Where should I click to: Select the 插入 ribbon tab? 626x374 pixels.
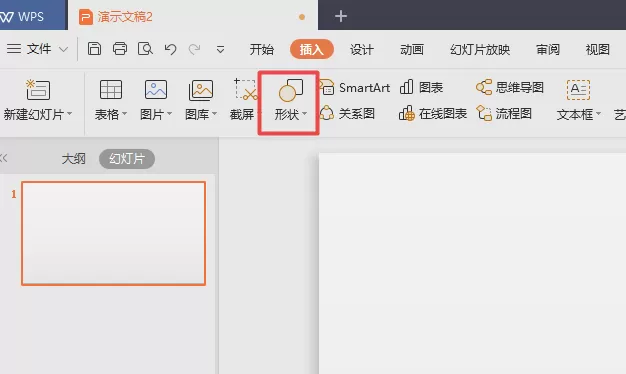click(312, 49)
